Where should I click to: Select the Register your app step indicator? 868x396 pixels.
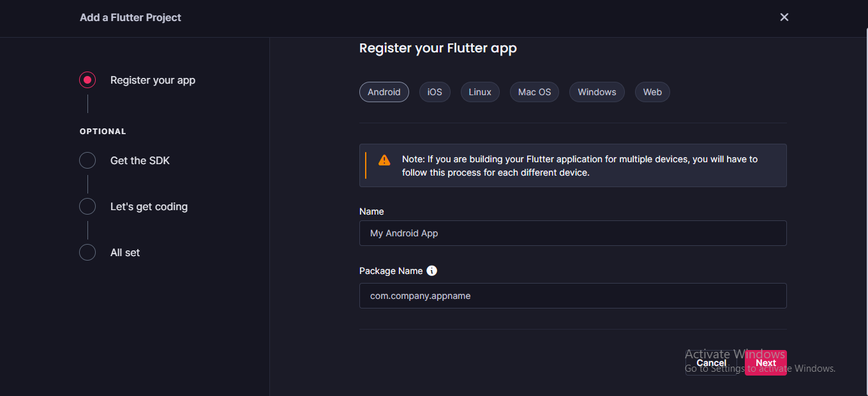tap(87, 80)
